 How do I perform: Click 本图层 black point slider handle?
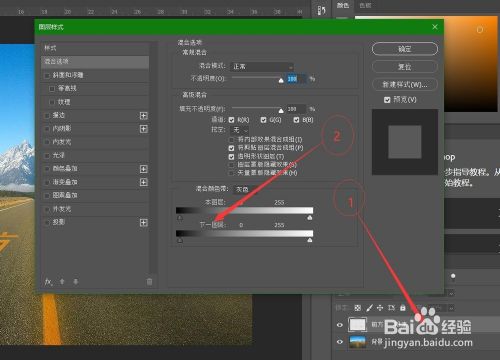coord(180,218)
